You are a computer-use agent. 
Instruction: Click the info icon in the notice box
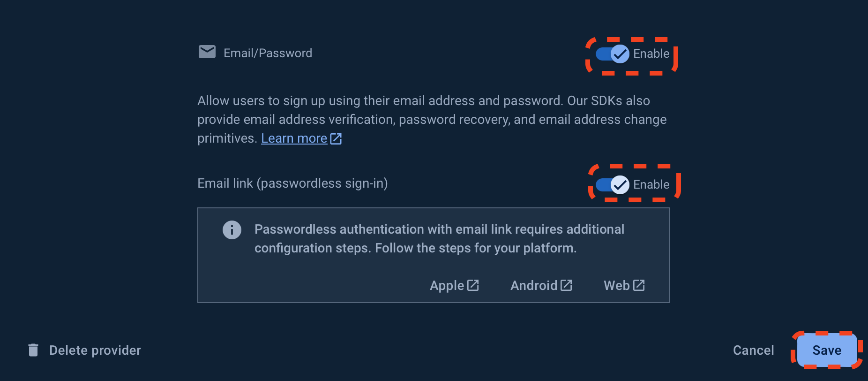(232, 230)
